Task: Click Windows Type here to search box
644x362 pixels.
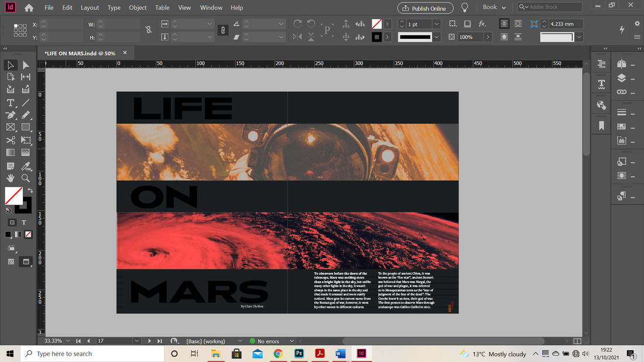Action: coord(93,353)
